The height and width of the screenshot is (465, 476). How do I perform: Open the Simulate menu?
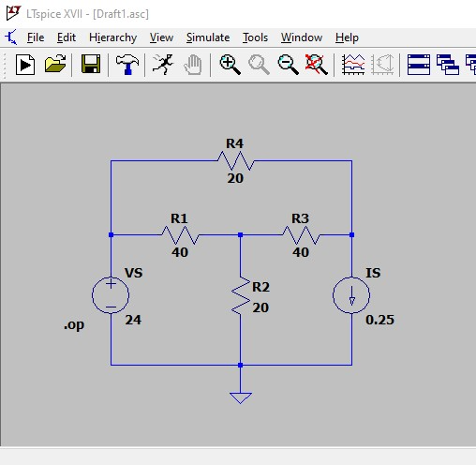coord(208,37)
